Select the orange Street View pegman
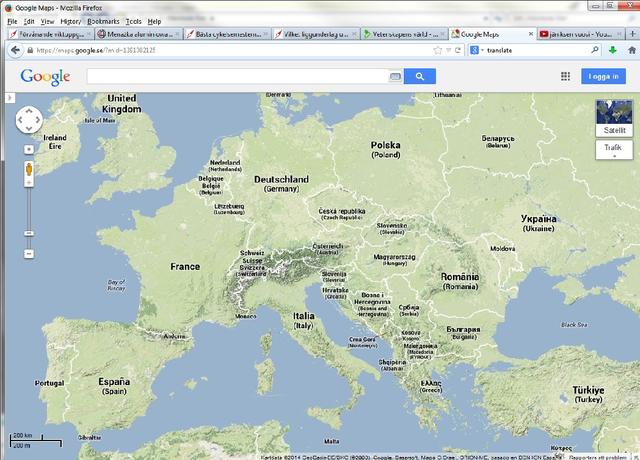 pyautogui.click(x=29, y=169)
